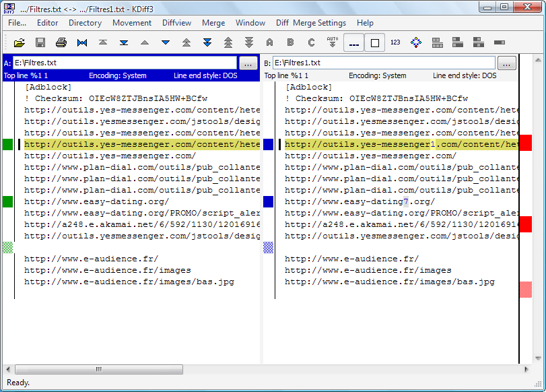The width and height of the screenshot is (546, 392).
Task: Go to next unsolved conflict triple-down icon
Action: (x=249, y=42)
